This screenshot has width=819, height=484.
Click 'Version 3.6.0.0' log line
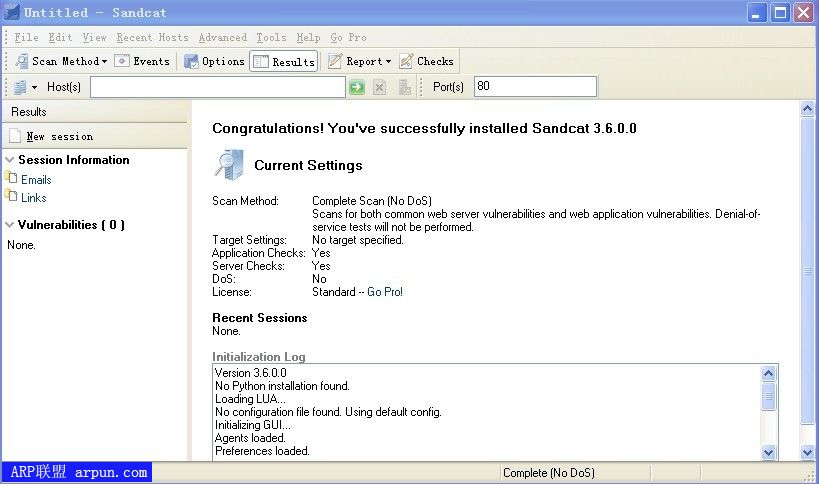pyautogui.click(x=251, y=373)
